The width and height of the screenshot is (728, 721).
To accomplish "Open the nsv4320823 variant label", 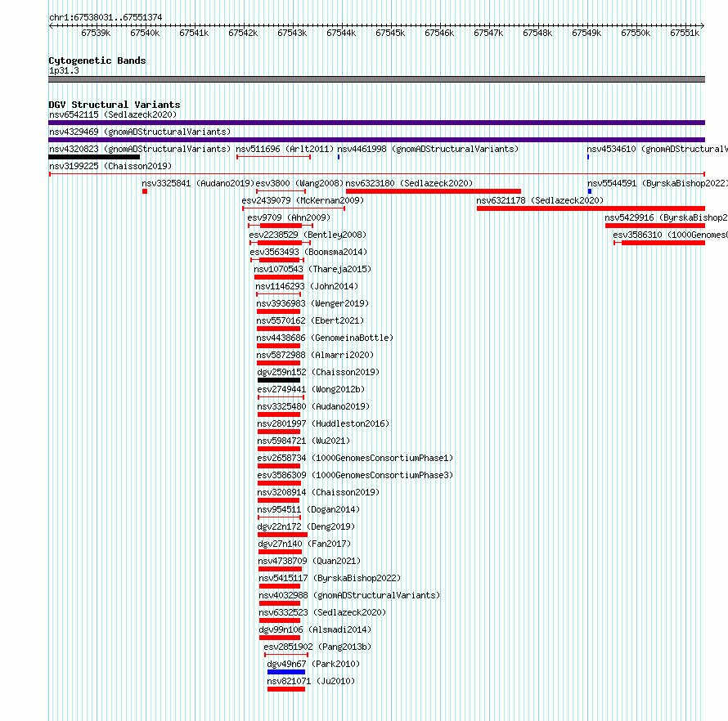I will tap(140, 149).
